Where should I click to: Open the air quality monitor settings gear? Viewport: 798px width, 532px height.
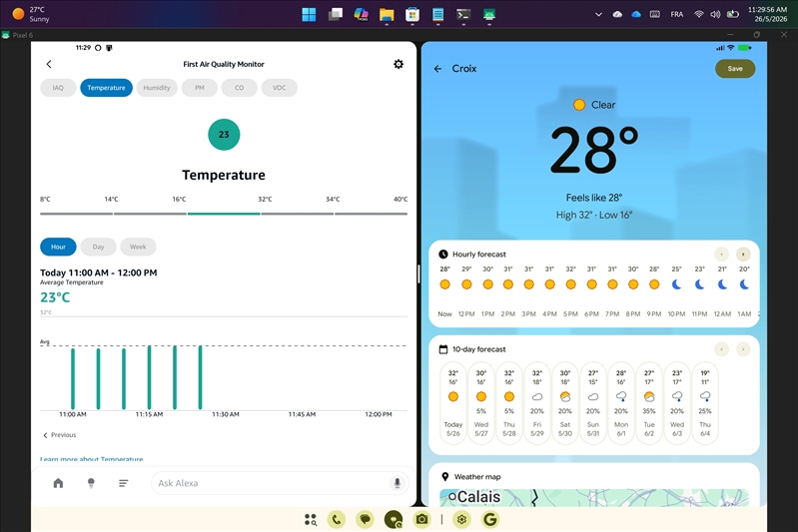point(399,64)
